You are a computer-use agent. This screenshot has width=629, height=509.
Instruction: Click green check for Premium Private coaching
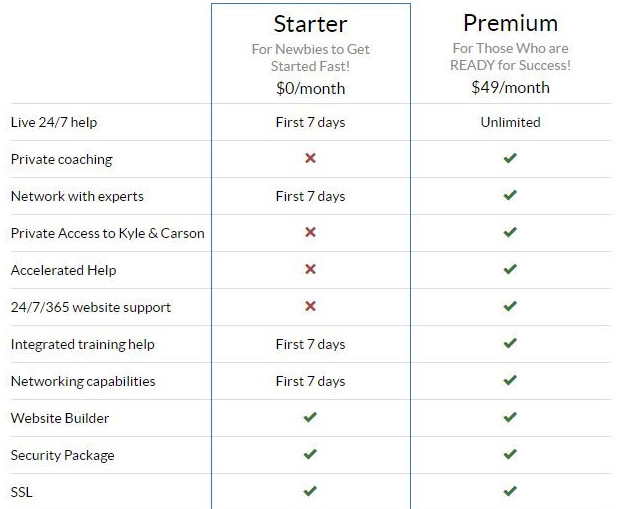coord(510,159)
